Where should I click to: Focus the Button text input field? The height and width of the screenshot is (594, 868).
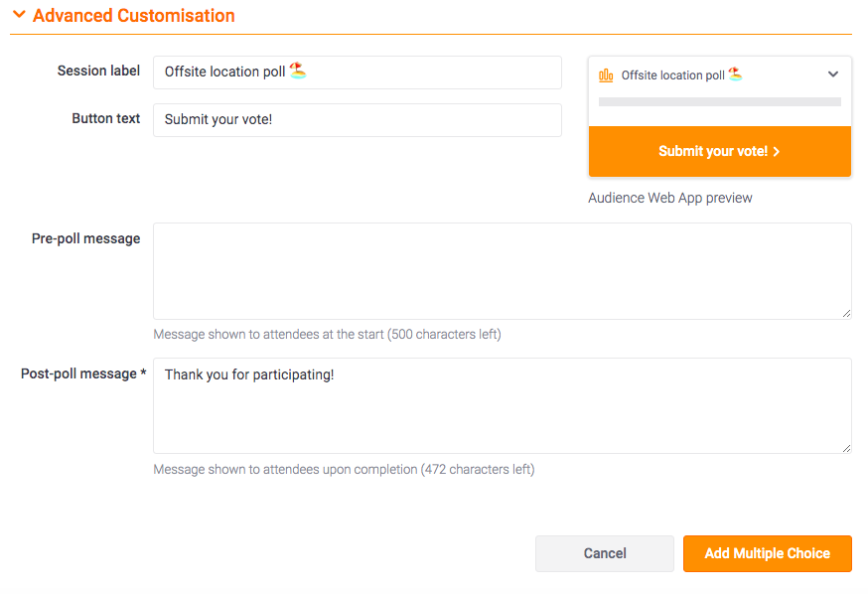click(x=358, y=120)
